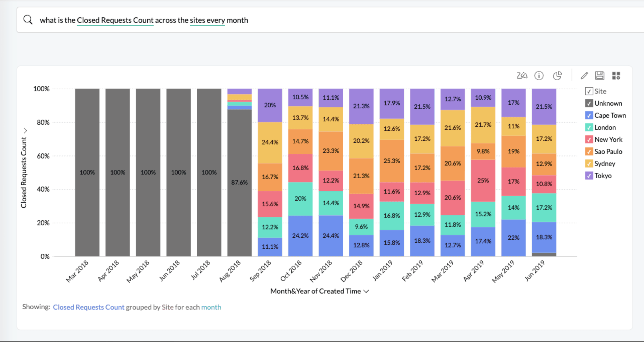Uncheck the Cape Town legend checkbox
The height and width of the screenshot is (342, 644).
click(589, 115)
